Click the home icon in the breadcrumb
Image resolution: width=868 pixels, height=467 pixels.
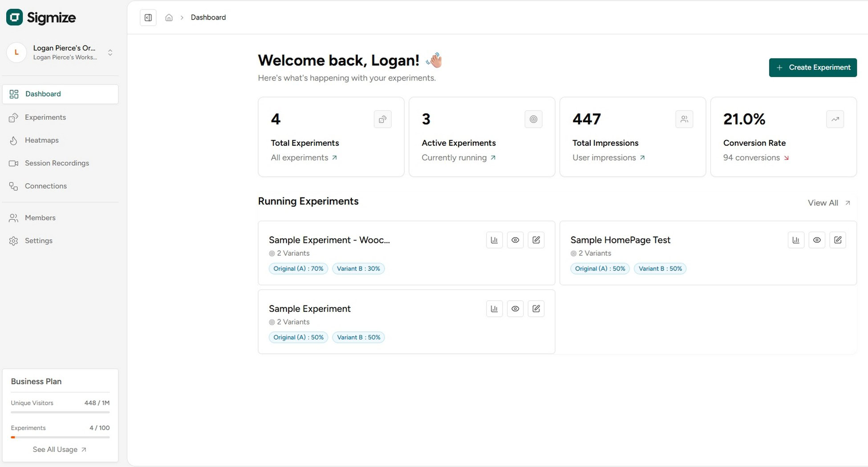click(169, 17)
